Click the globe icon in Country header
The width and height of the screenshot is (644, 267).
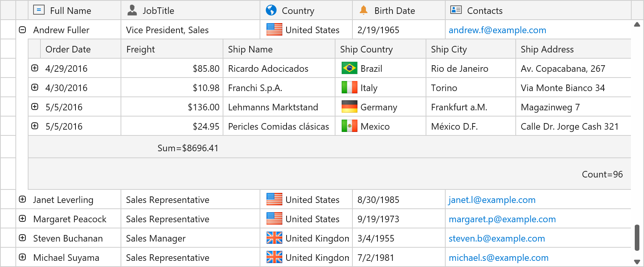pos(271,10)
